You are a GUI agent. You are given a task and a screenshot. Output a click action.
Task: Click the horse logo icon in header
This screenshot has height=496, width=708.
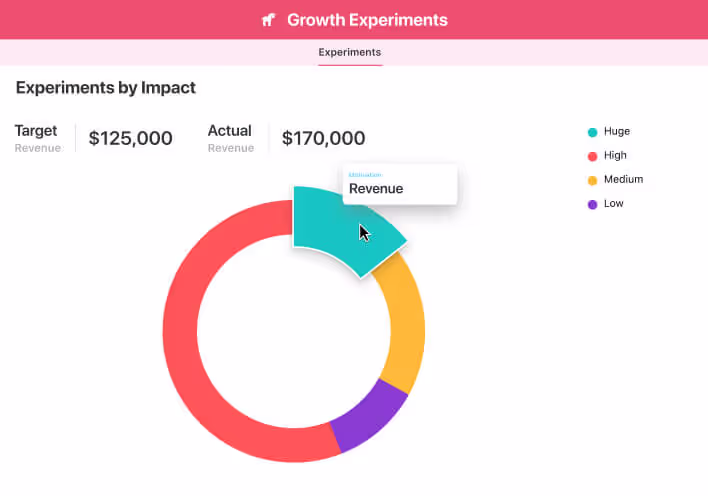(x=268, y=20)
